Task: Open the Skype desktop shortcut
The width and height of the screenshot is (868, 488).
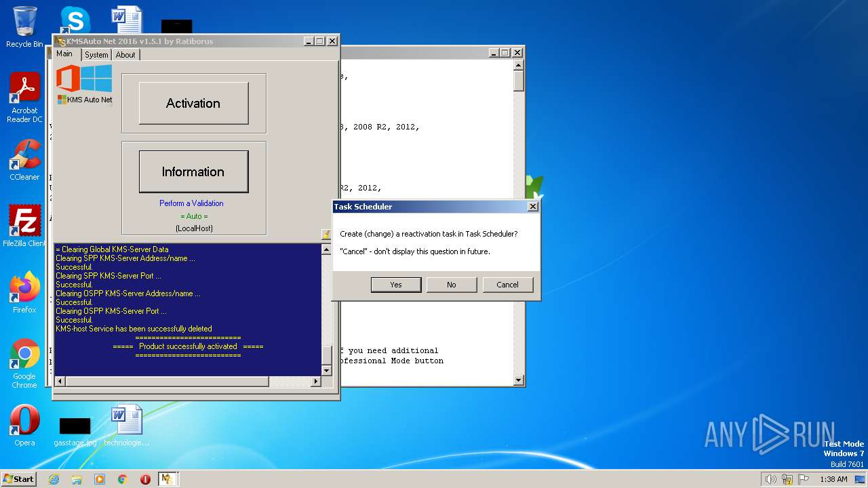Action: 75,20
